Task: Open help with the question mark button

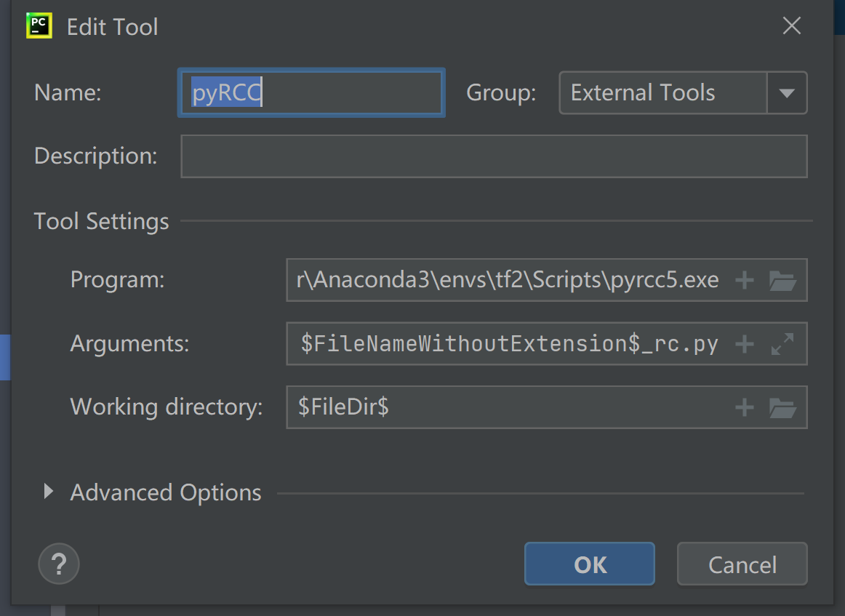Action: point(59,564)
